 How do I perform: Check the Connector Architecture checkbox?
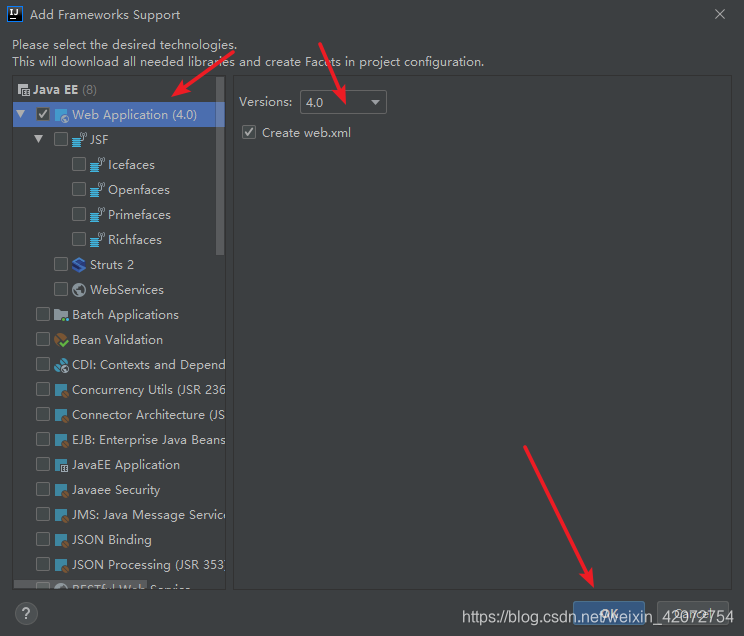point(43,414)
